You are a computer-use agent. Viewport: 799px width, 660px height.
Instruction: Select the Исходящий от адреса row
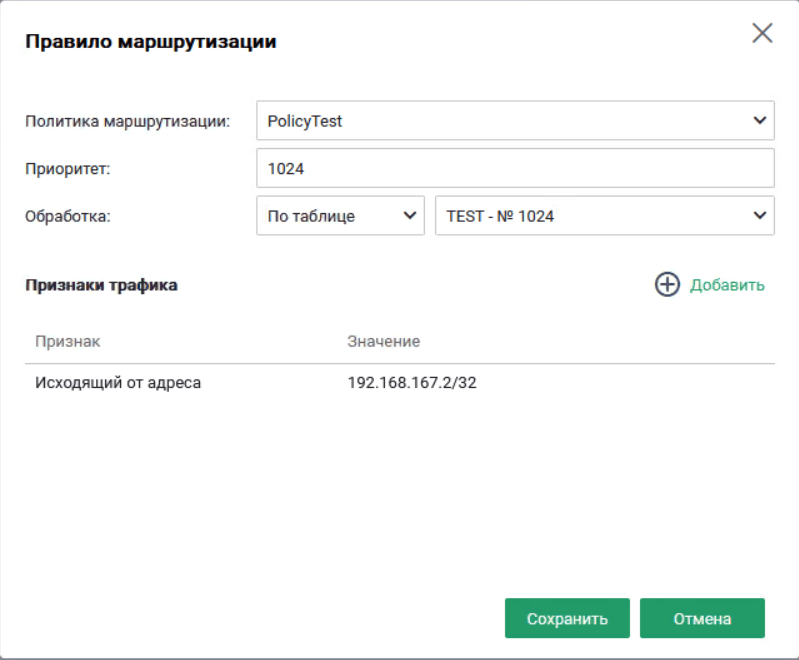pos(118,382)
